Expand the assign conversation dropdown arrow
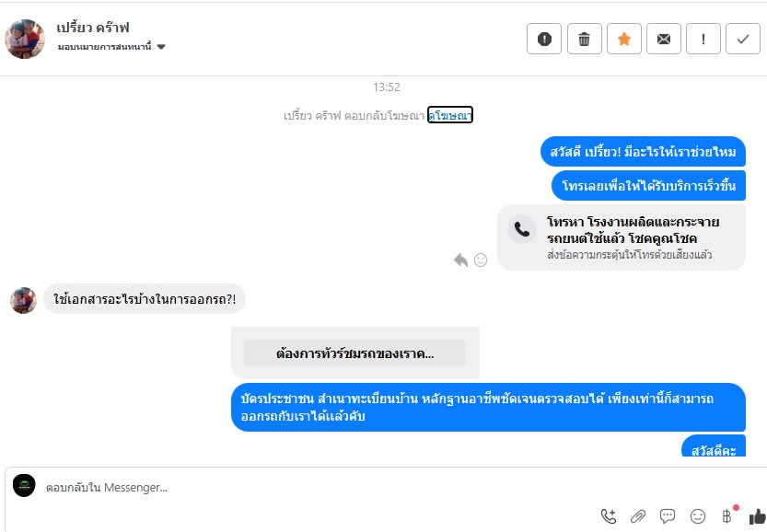 point(161,47)
